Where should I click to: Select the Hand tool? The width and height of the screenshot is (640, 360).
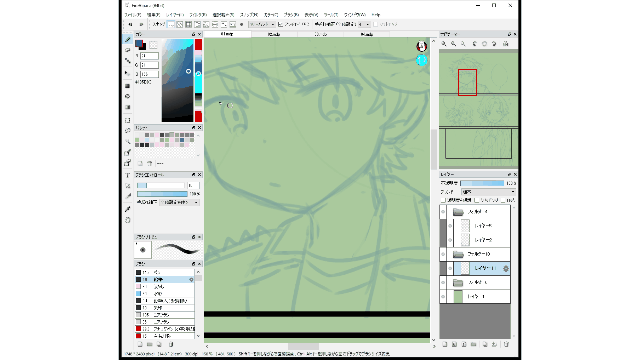[x=128, y=220]
